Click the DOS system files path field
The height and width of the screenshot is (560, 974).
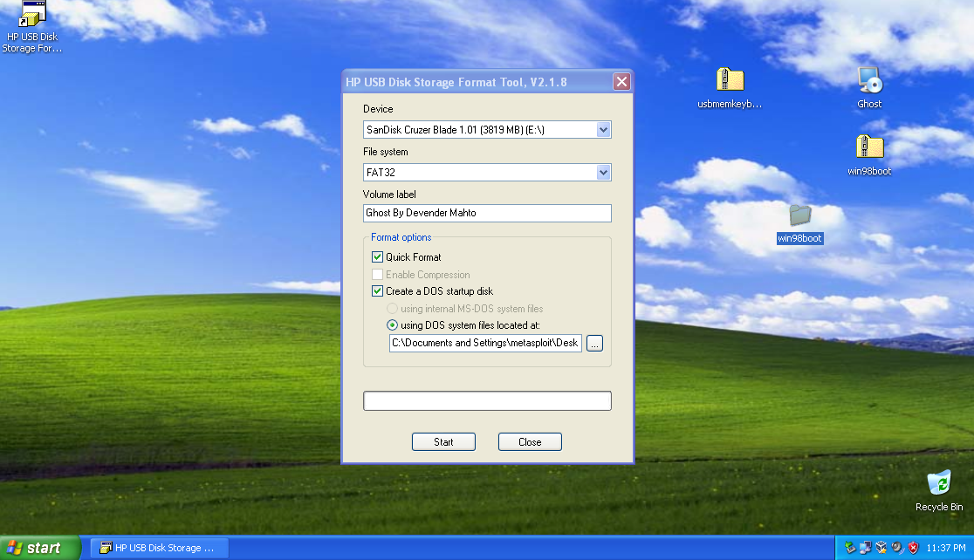point(485,344)
